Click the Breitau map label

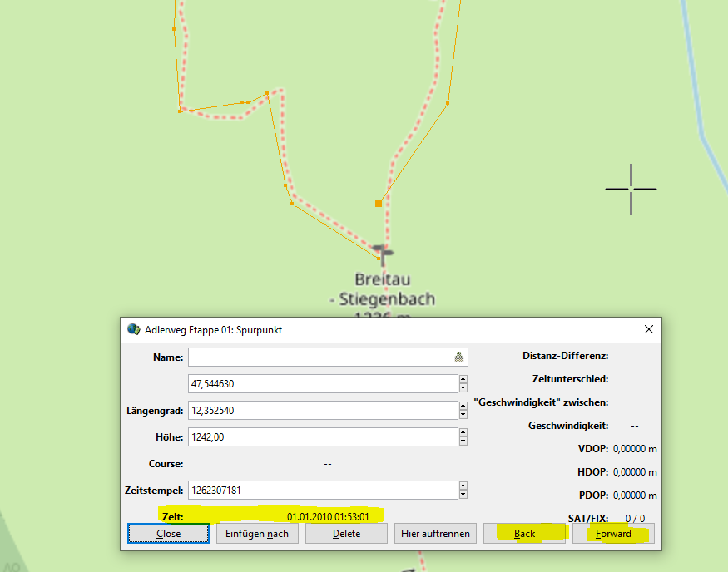click(383, 279)
